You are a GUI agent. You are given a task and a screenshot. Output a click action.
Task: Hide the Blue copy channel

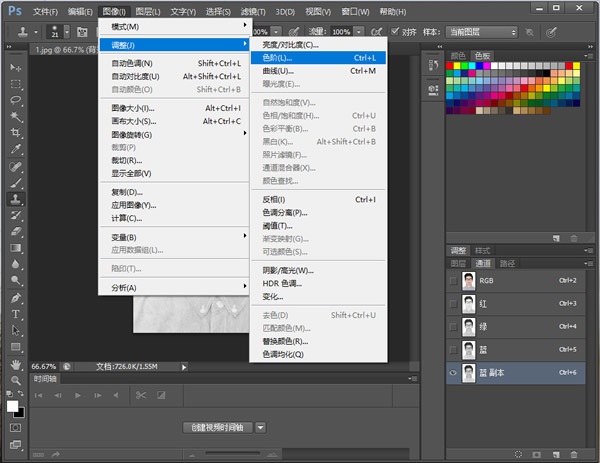coord(453,373)
